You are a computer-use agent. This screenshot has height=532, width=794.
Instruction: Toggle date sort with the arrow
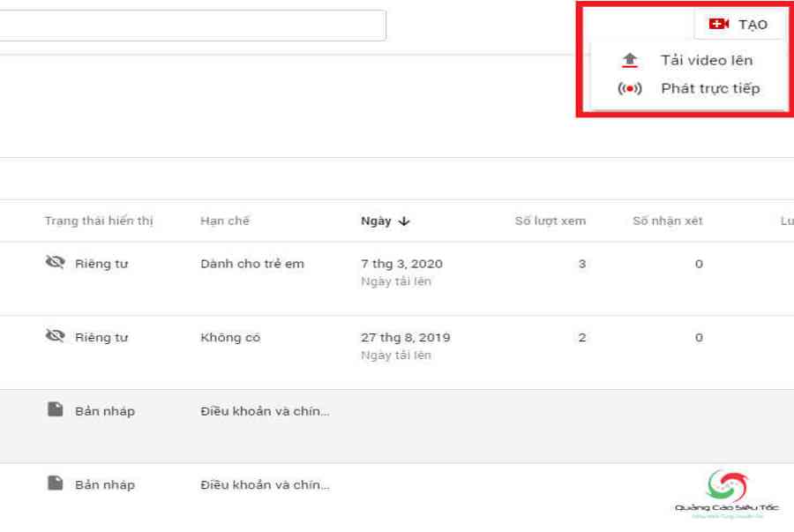pyautogui.click(x=404, y=221)
